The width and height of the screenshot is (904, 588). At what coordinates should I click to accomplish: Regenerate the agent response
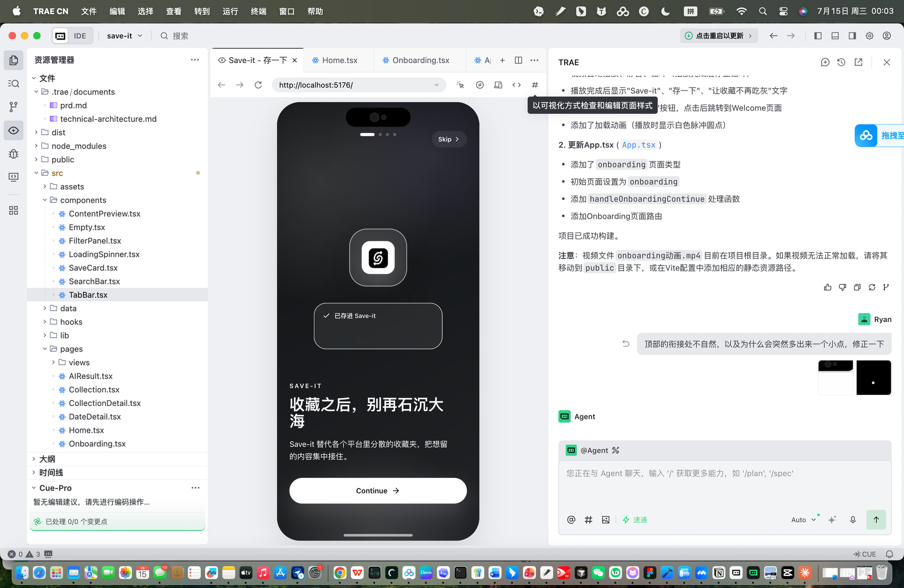pos(872,287)
